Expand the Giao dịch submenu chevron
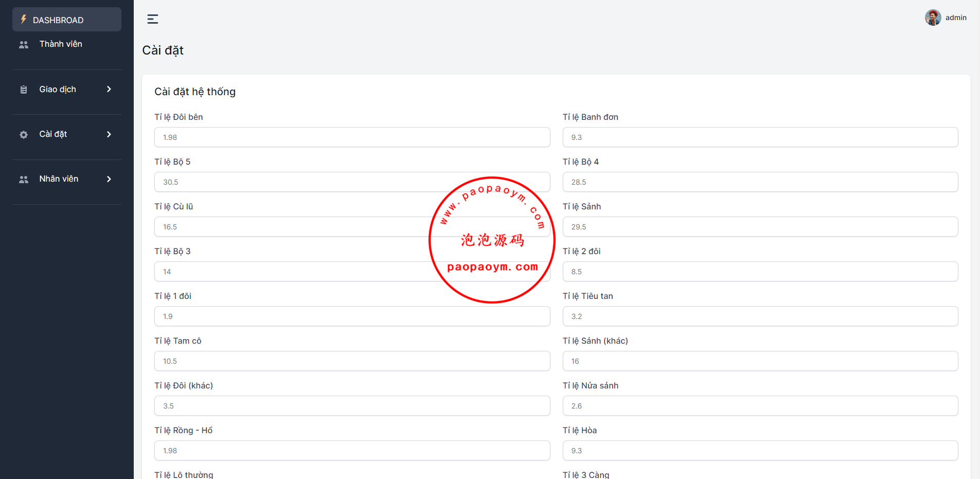This screenshot has width=980, height=479. coord(109,90)
